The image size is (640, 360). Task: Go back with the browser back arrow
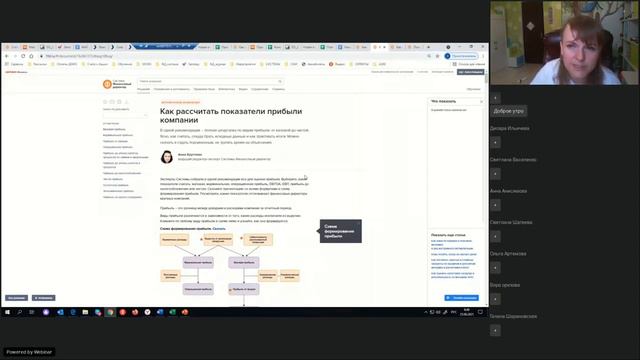tap(7, 56)
